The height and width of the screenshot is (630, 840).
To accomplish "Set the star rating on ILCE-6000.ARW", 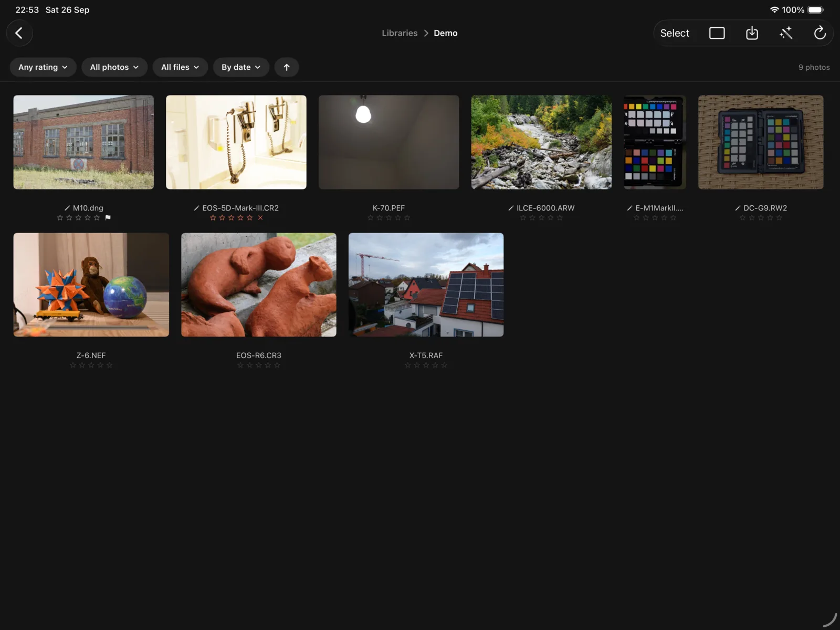I will [x=541, y=217].
